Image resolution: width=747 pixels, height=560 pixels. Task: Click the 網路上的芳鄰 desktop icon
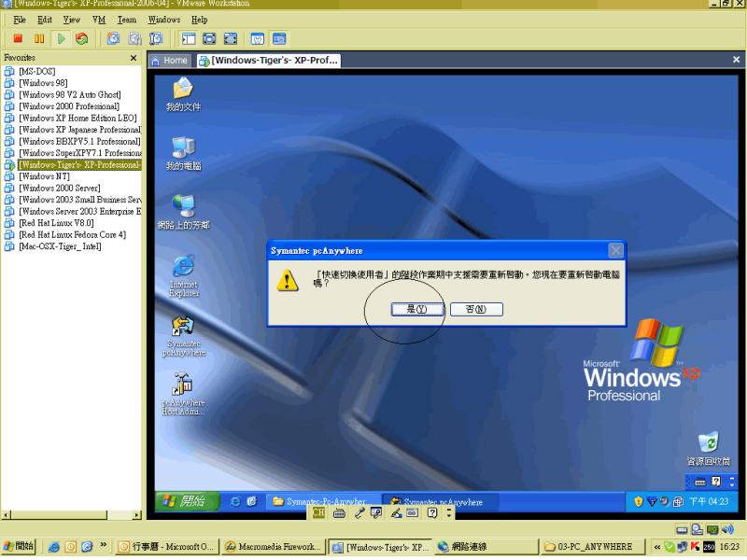coord(183,213)
